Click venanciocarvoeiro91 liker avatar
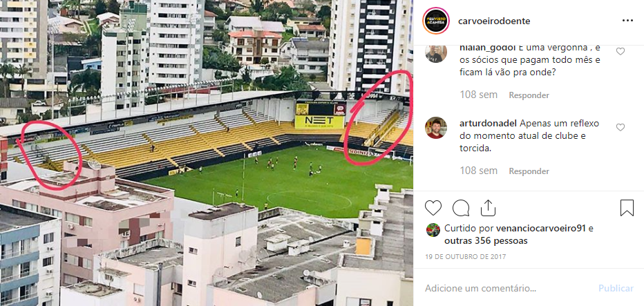 433,229
